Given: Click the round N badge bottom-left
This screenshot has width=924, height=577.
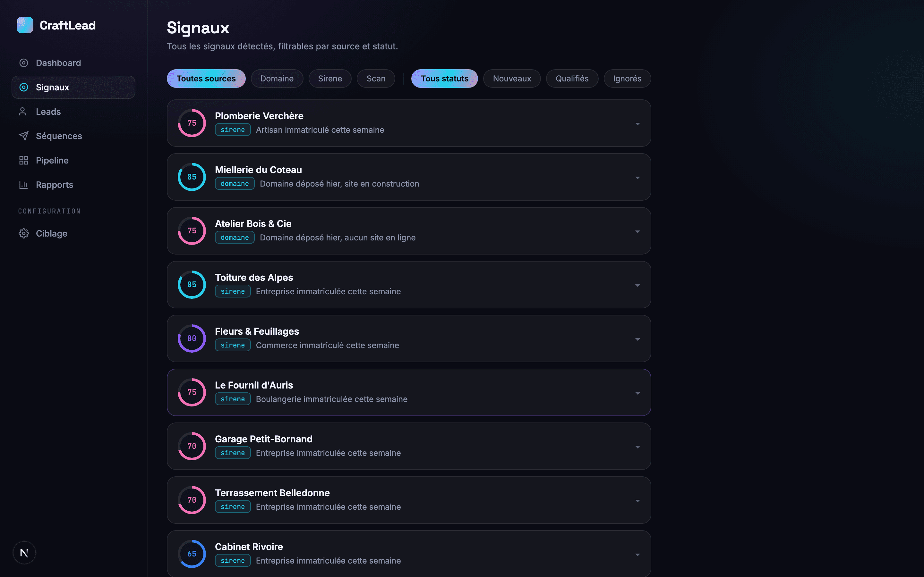Looking at the screenshot, I should point(24,553).
